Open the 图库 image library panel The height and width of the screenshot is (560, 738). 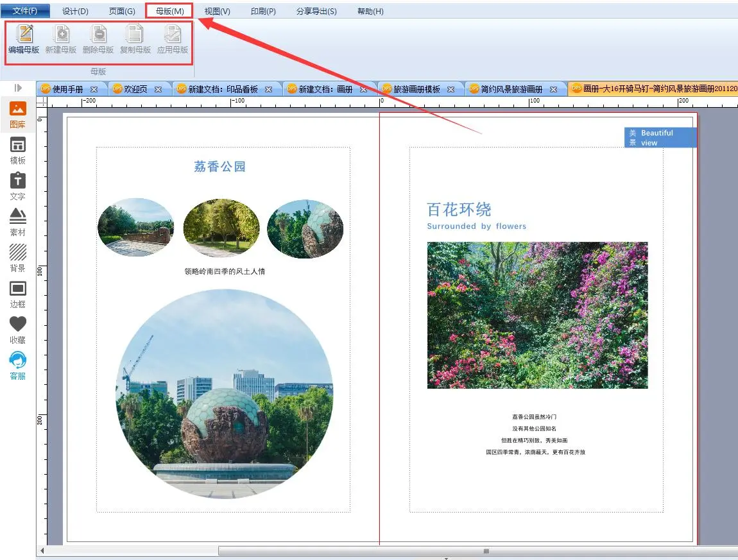point(18,114)
